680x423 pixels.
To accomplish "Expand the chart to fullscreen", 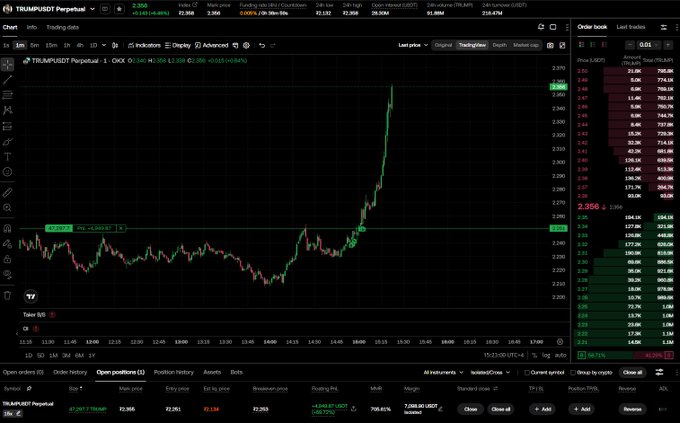I will 562,45.
